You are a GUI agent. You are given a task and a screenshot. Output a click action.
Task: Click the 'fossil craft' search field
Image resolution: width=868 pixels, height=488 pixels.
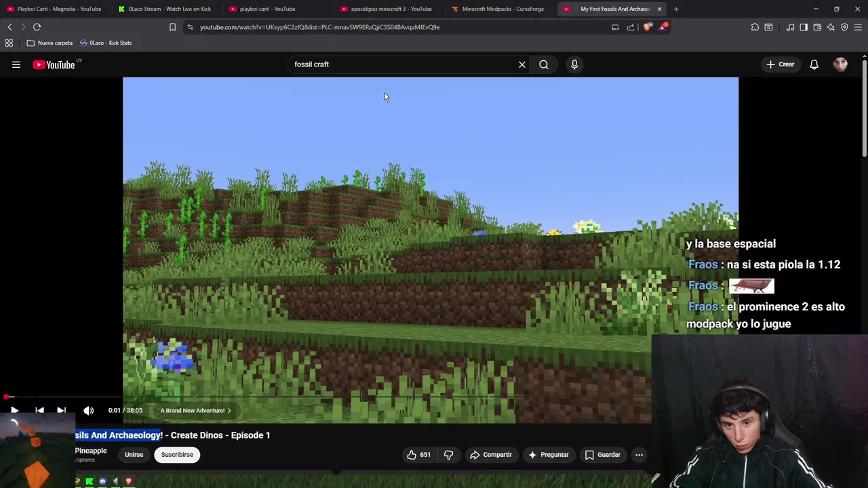[x=403, y=64]
